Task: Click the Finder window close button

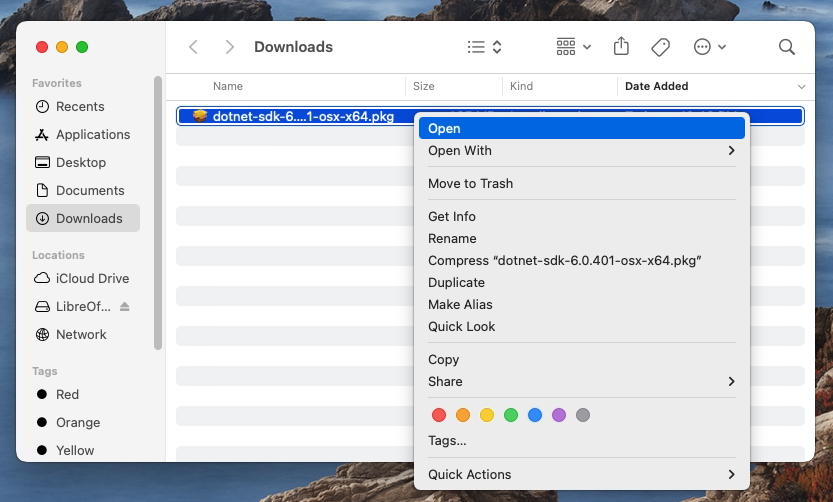Action: pos(42,47)
